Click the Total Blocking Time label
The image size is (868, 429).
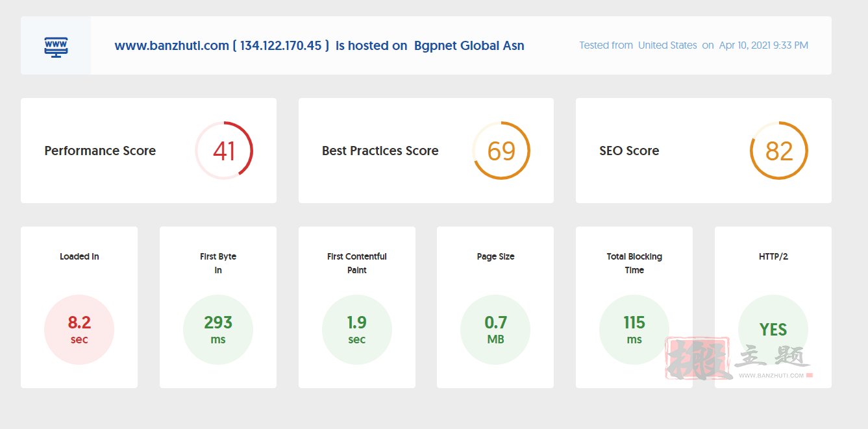(634, 263)
